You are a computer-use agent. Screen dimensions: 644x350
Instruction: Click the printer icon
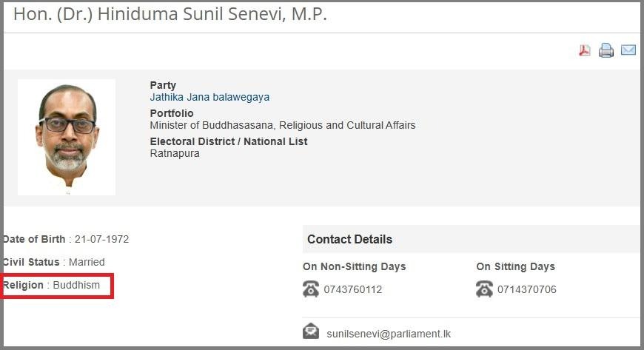click(x=606, y=50)
